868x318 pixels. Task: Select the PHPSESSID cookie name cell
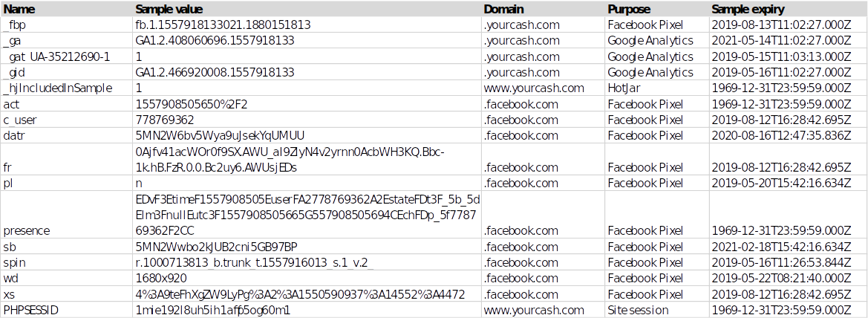click(x=30, y=310)
